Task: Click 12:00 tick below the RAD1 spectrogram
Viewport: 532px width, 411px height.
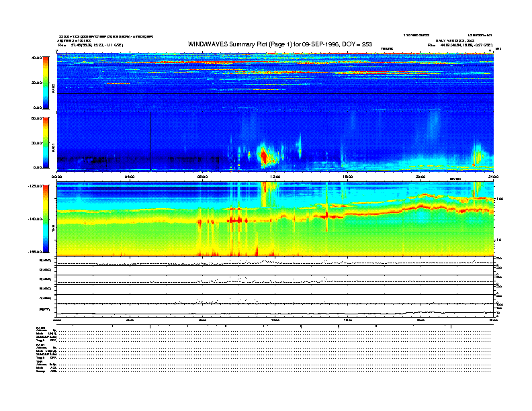Action: [x=275, y=177]
